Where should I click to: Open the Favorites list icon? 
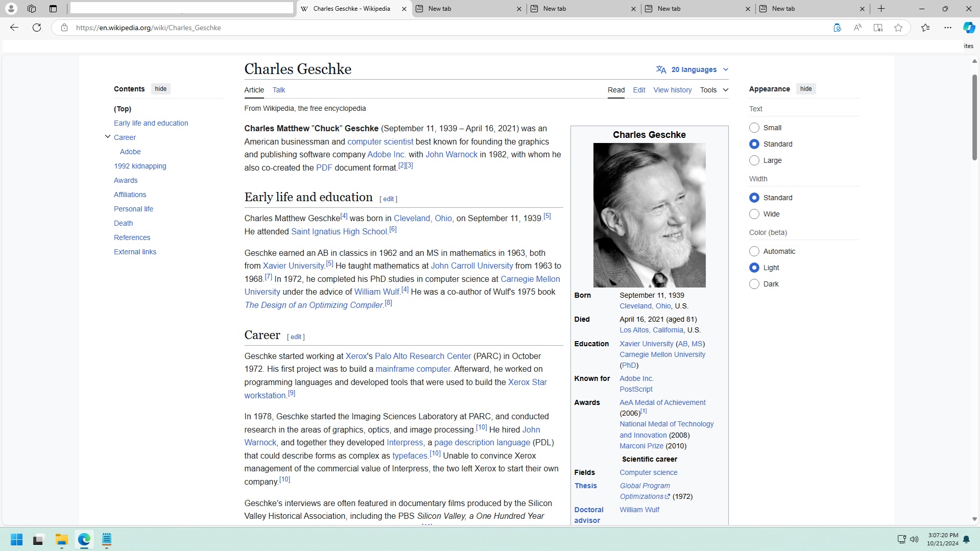pos(925,28)
